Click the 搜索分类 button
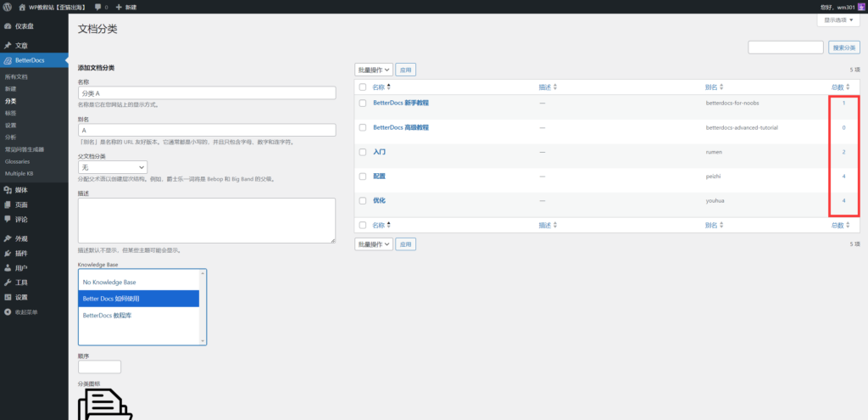This screenshot has height=420, width=868. click(x=844, y=48)
